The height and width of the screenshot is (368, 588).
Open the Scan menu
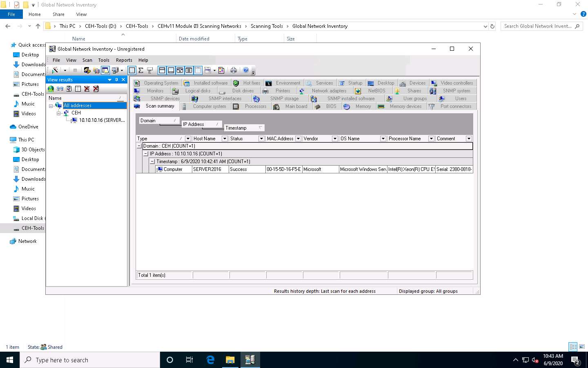pos(87,60)
